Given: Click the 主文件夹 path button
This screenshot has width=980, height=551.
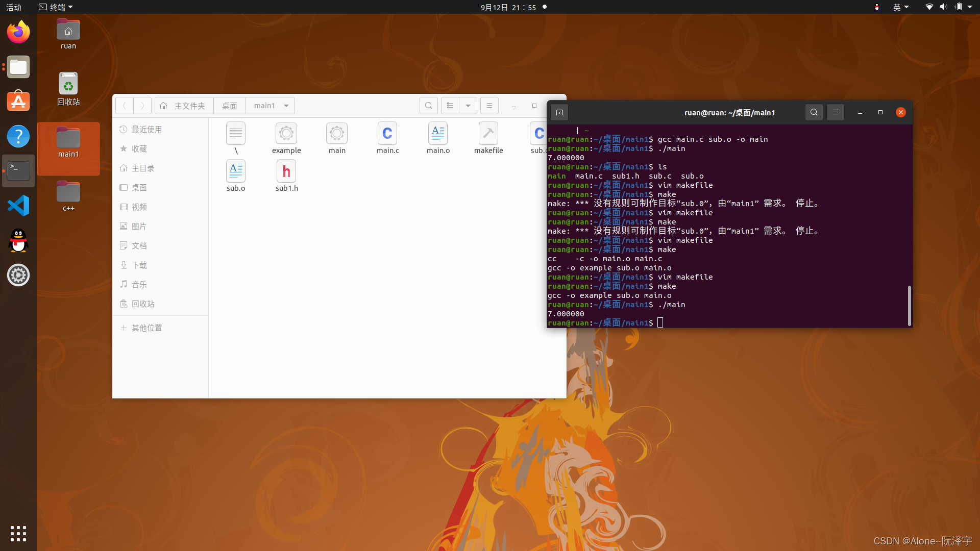Looking at the screenshot, I should (184, 106).
